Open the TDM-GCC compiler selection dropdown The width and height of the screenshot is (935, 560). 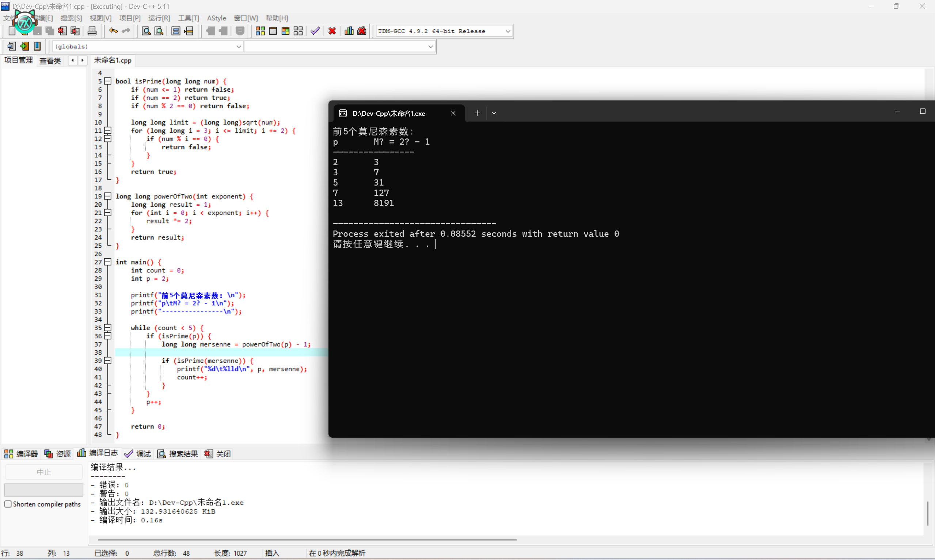click(x=508, y=31)
